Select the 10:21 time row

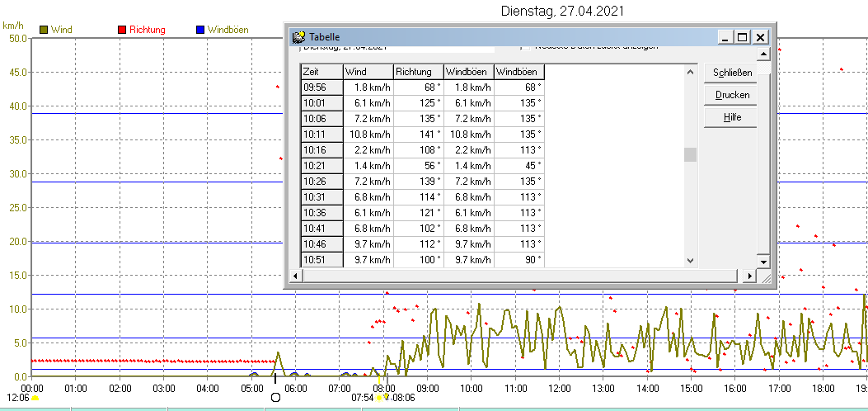pyautogui.click(x=321, y=166)
